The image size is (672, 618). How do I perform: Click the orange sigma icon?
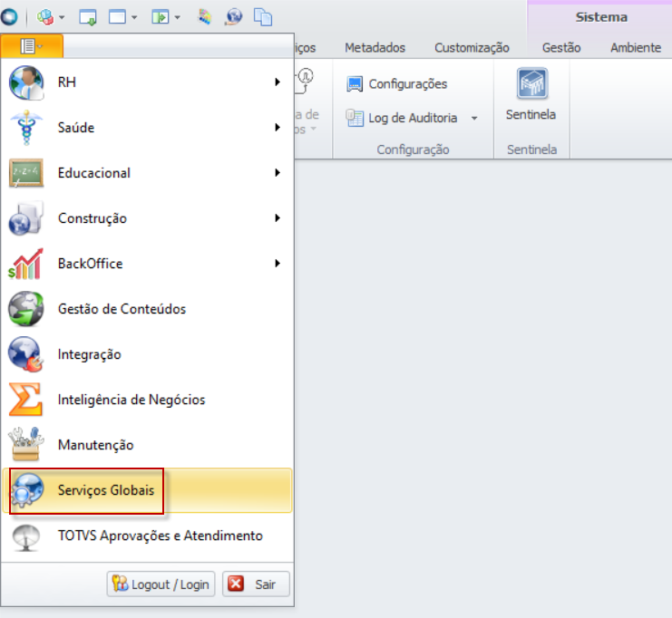pyautogui.click(x=25, y=400)
